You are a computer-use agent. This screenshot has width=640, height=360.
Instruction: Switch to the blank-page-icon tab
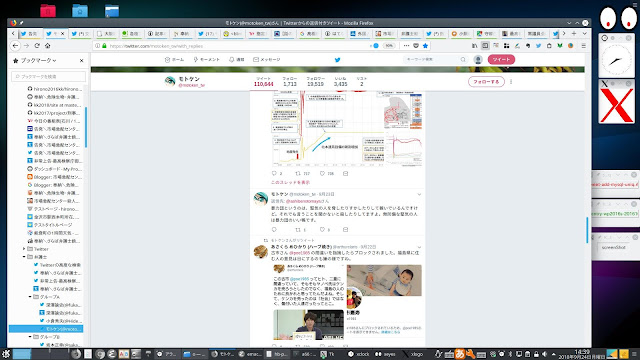[106, 34]
